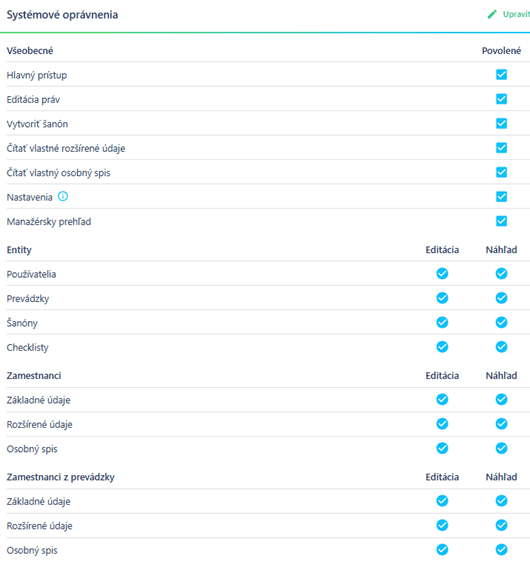Click the pencil edit icon beside Upraviť
The width and height of the screenshot is (530, 564).
492,14
